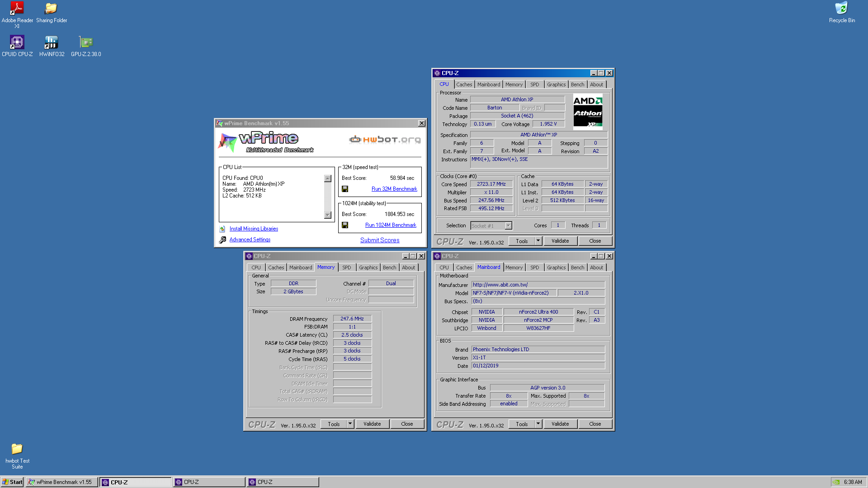Click the save icon beside 1024M benchmark
This screenshot has width=868, height=488.
(x=345, y=225)
